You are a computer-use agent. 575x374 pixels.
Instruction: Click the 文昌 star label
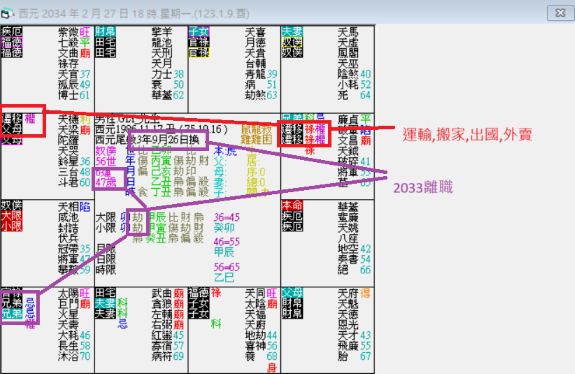pos(348,141)
